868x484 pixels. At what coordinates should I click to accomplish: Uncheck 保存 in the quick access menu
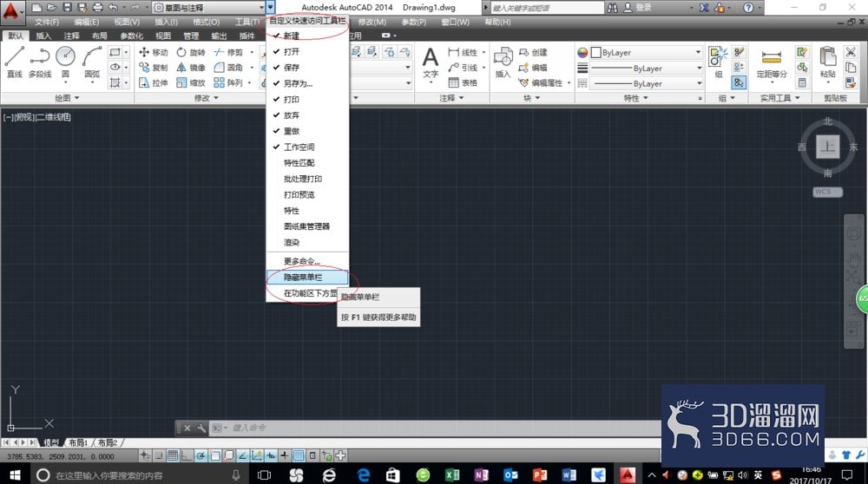[307, 68]
